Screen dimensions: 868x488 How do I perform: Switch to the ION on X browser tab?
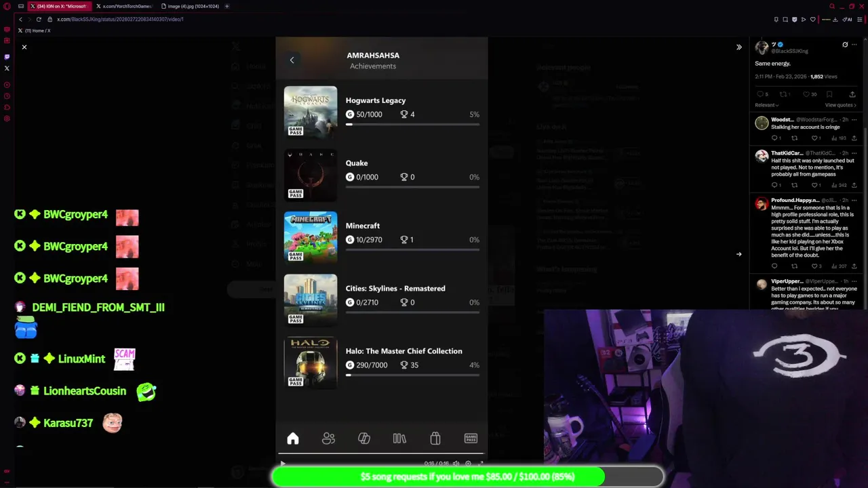tap(58, 6)
